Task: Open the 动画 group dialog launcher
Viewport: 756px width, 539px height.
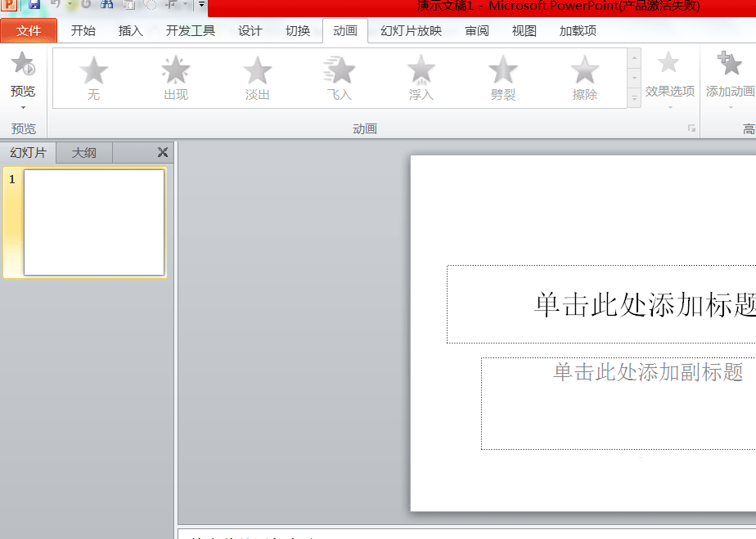Action: [691, 128]
